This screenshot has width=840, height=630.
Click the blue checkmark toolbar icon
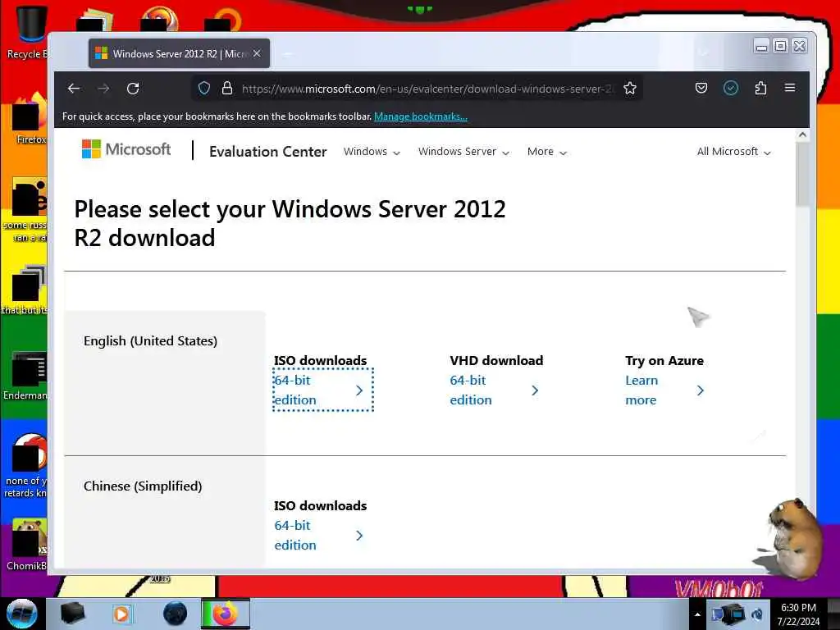click(731, 88)
